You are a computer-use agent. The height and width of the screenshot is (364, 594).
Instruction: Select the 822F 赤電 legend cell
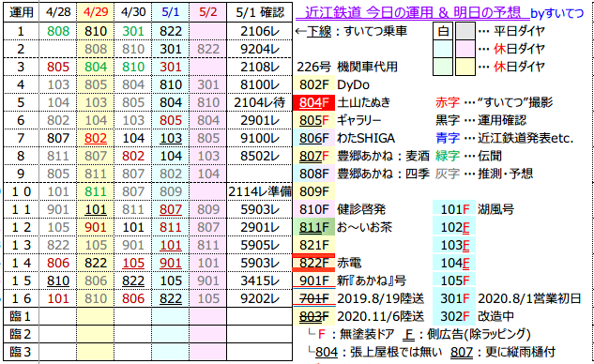pos(313,263)
